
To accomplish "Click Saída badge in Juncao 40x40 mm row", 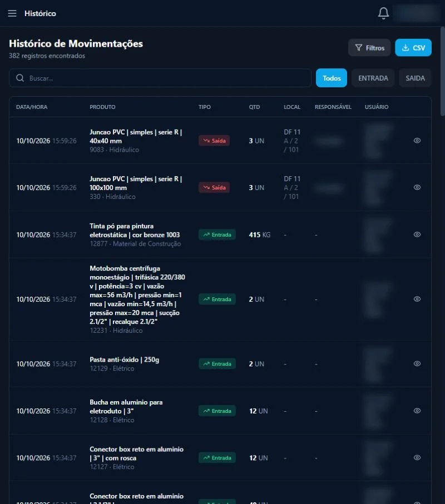I will point(214,141).
